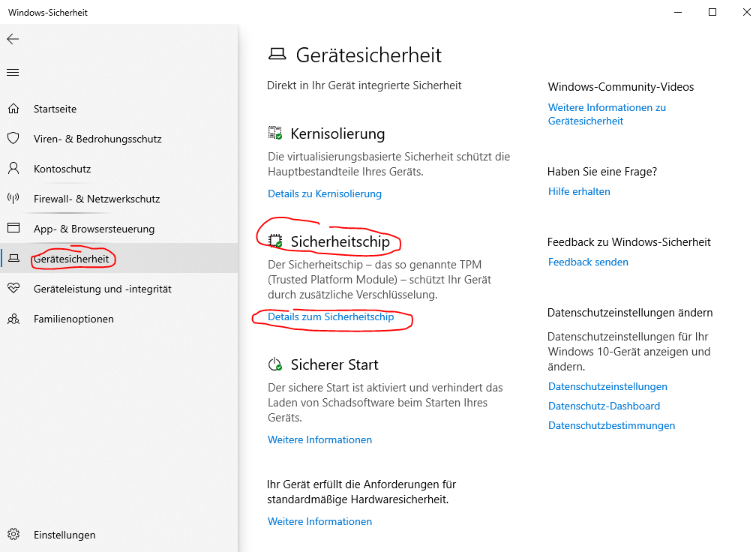Image resolution: width=756 pixels, height=552 pixels.
Task: Open Details zu Kernisolierung link
Action: (x=325, y=193)
